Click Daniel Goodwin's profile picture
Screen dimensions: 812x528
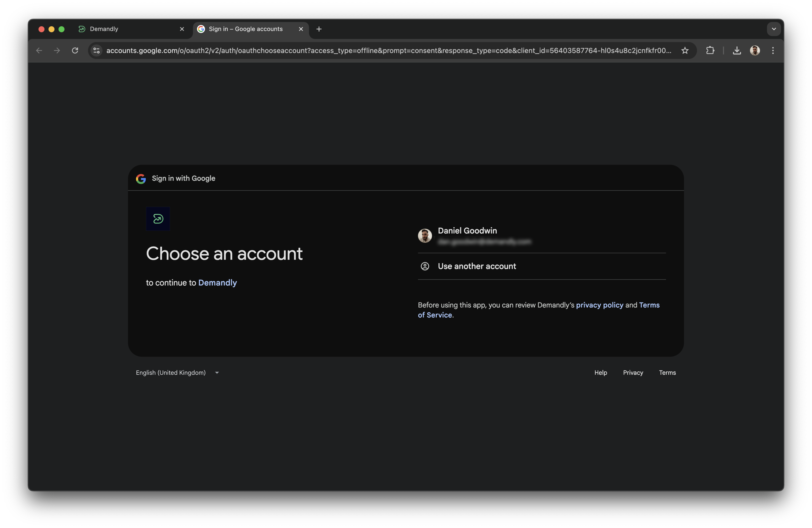(x=425, y=235)
